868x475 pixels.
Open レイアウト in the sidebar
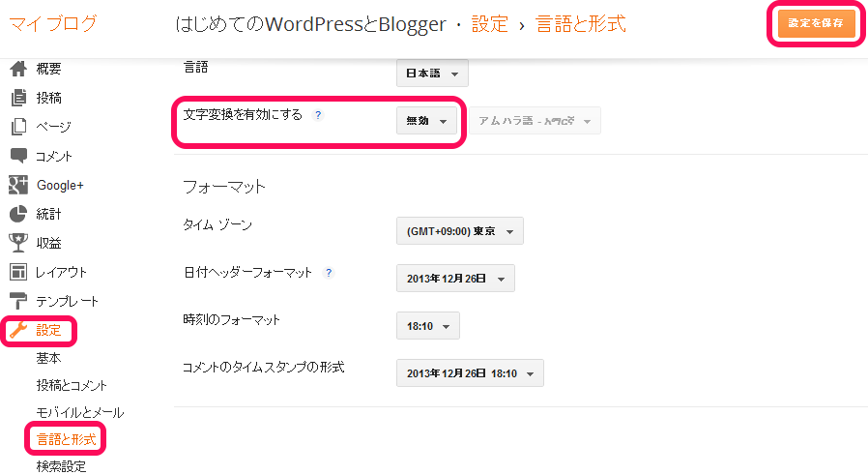click(x=62, y=272)
